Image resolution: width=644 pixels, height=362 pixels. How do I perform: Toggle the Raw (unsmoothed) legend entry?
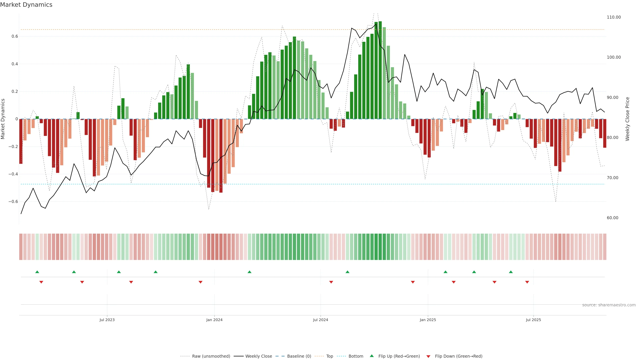click(211, 356)
